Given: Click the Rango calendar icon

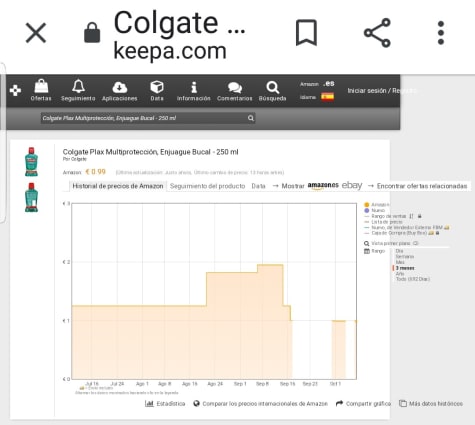Looking at the screenshot, I should point(367,251).
